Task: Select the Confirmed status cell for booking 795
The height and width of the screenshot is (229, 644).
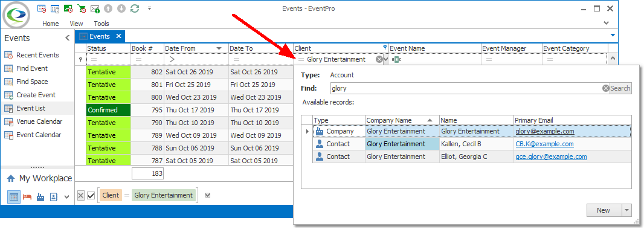Action: click(108, 110)
